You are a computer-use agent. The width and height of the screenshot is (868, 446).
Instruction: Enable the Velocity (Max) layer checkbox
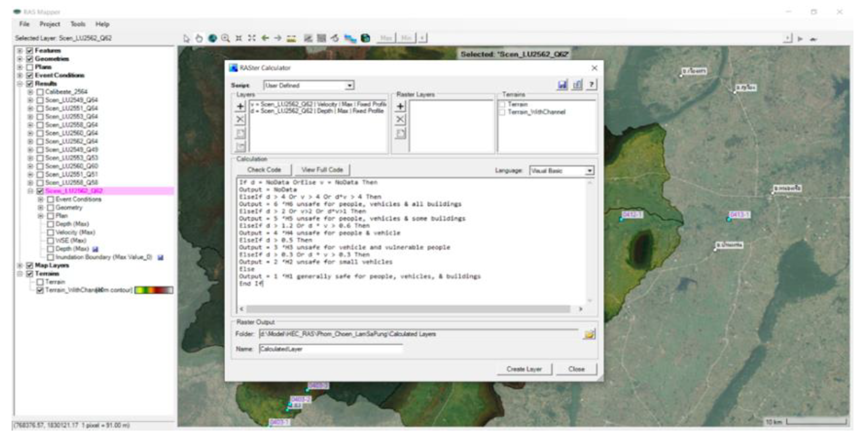point(51,232)
